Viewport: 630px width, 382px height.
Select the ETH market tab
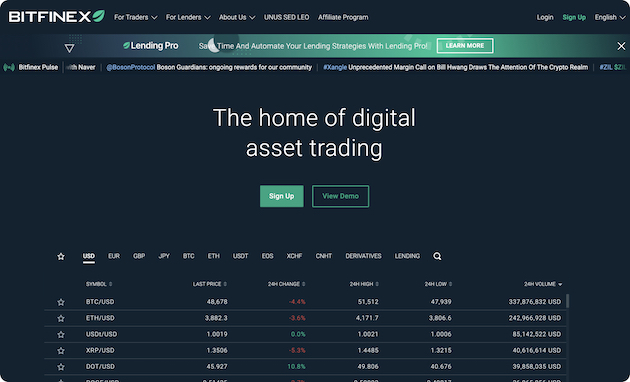coord(214,256)
